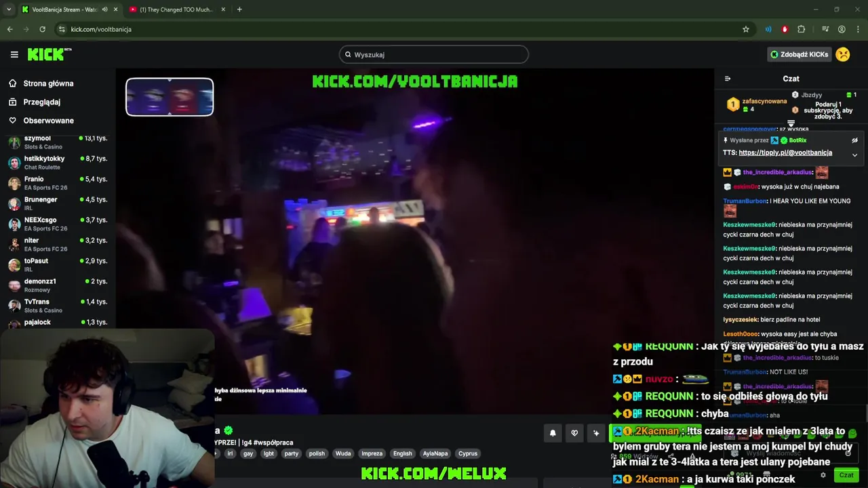Open the Extensions puzzle icon

802,29
